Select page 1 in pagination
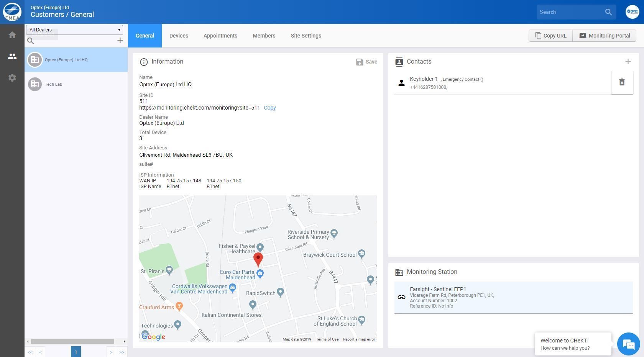The image size is (644, 357). (76, 352)
